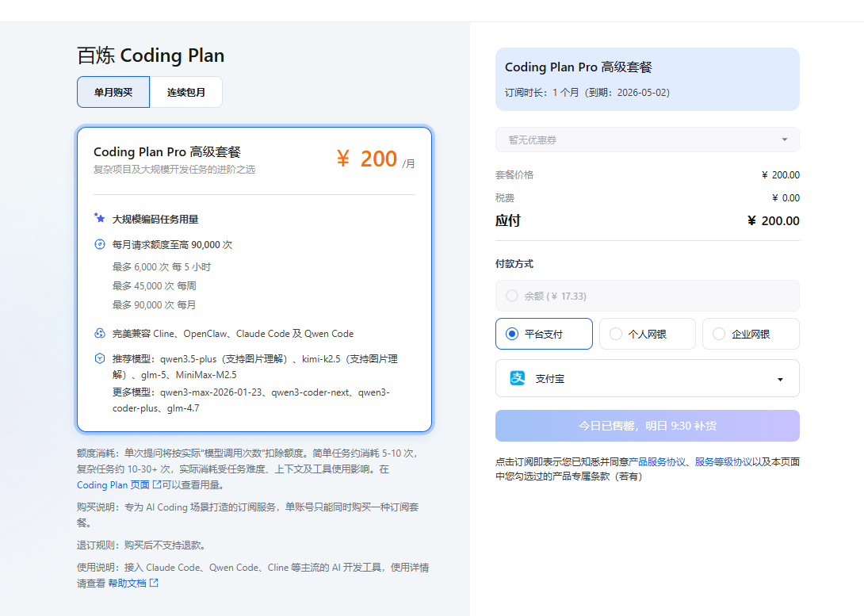Switch to the 单月购买 tab
The image size is (864, 616).
point(113,92)
